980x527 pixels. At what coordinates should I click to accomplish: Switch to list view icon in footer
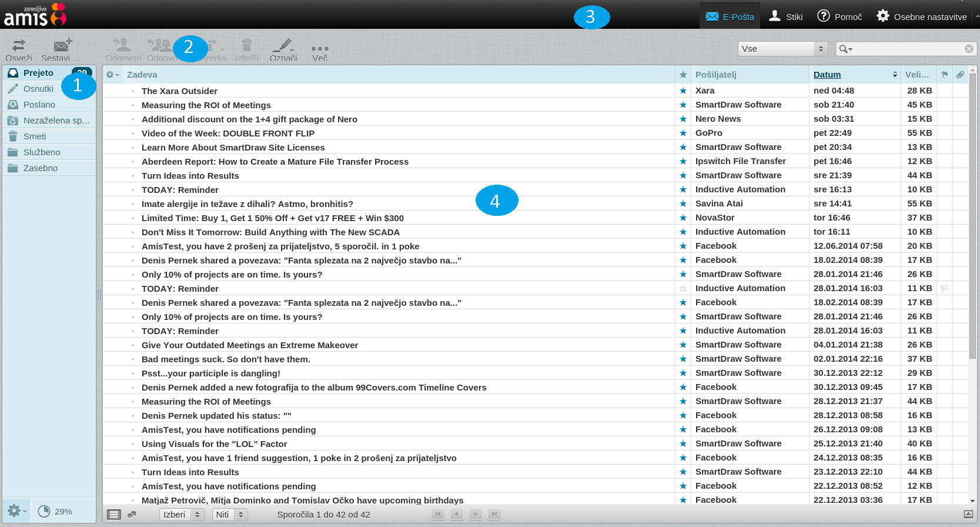114,515
